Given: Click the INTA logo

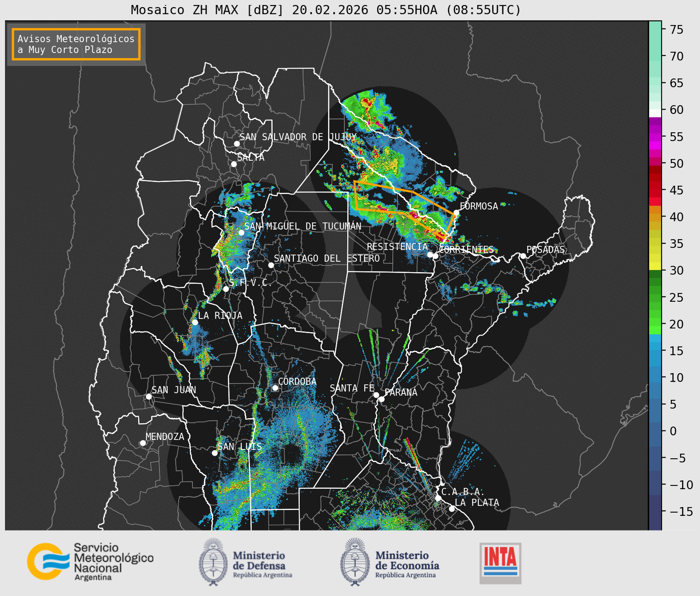Looking at the screenshot, I should tap(500, 563).
